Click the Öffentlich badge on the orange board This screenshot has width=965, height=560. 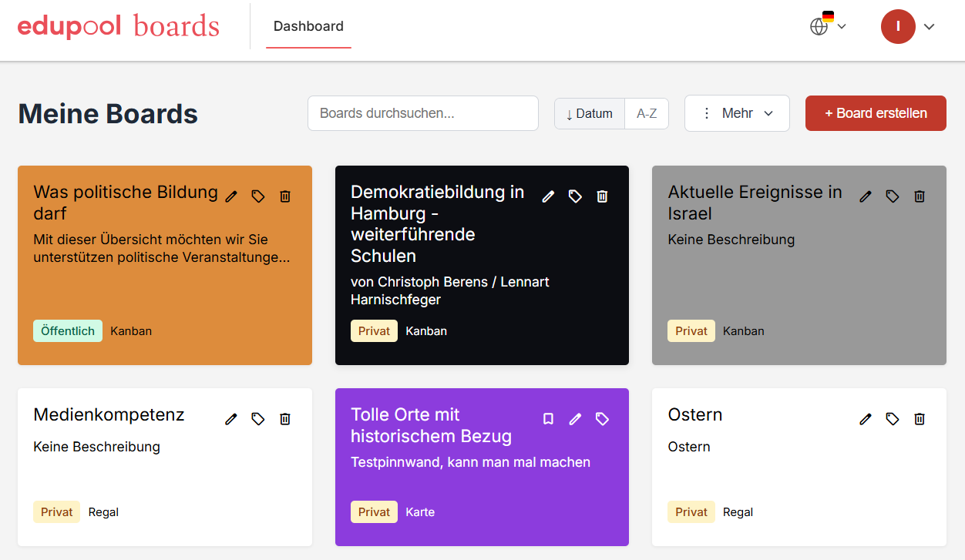68,331
